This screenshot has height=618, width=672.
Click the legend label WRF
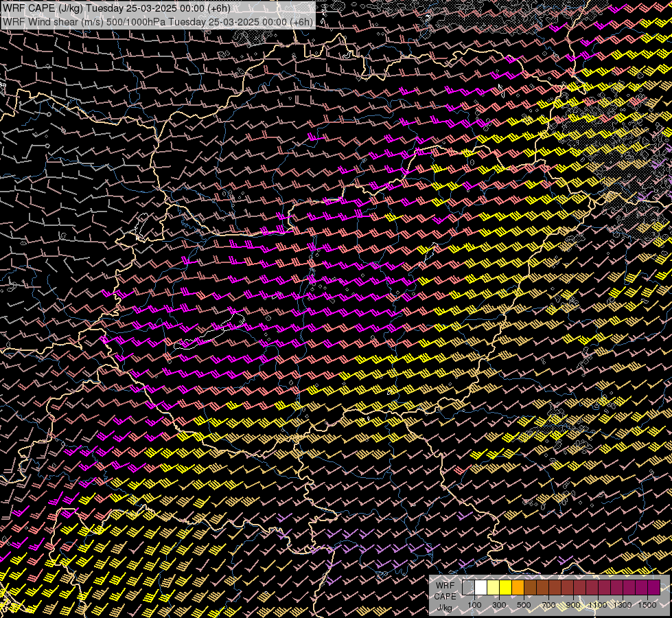[445, 586]
